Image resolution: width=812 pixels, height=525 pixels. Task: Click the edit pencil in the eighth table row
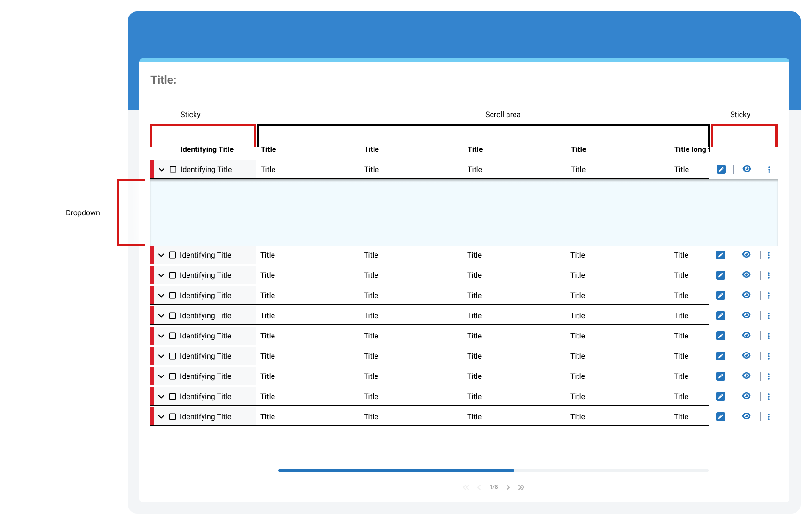coord(720,376)
